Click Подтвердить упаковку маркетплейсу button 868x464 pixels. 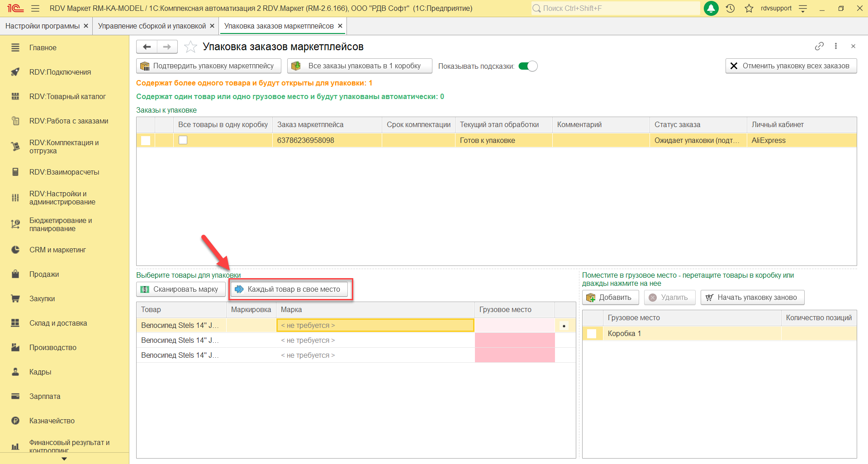(209, 66)
